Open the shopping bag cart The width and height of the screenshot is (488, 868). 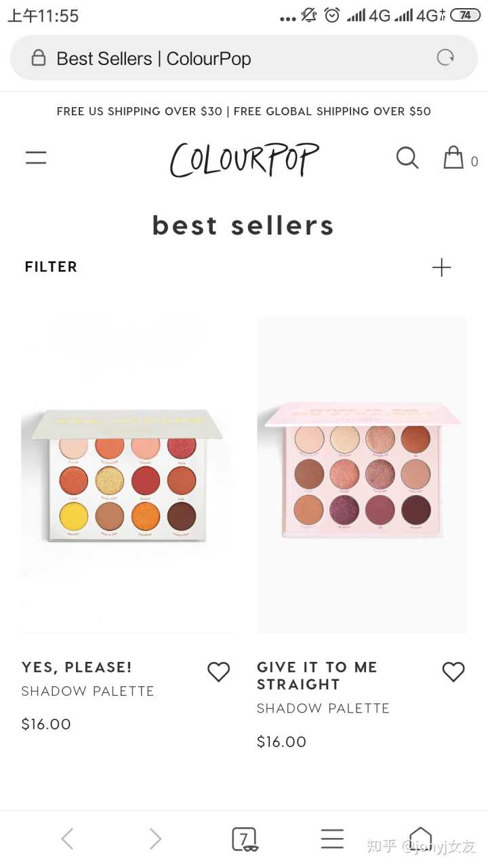[453, 158]
